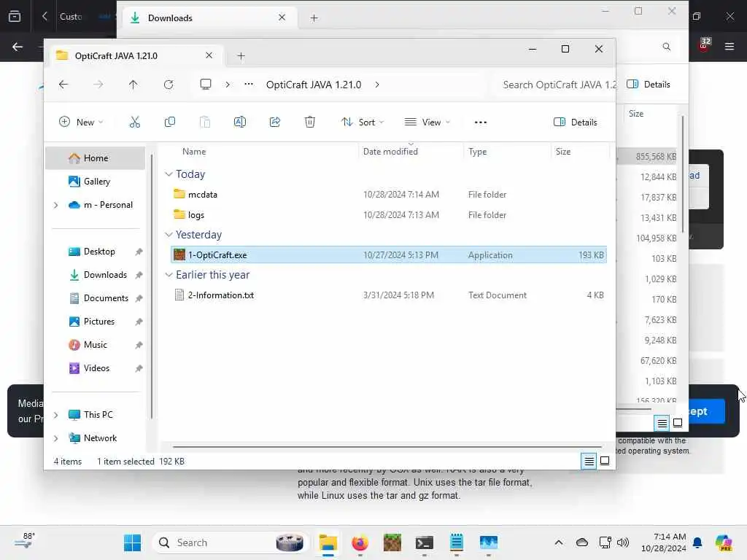
Task: Expand the m - Personal OneDrive node
Action: click(x=55, y=205)
